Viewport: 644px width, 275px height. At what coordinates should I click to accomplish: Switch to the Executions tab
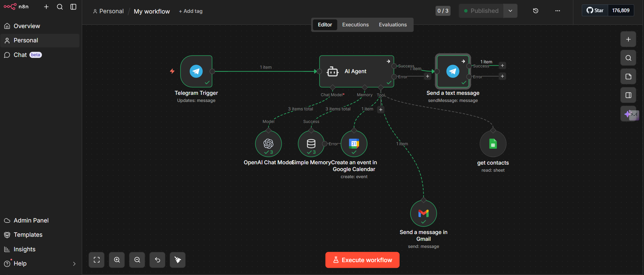(355, 25)
